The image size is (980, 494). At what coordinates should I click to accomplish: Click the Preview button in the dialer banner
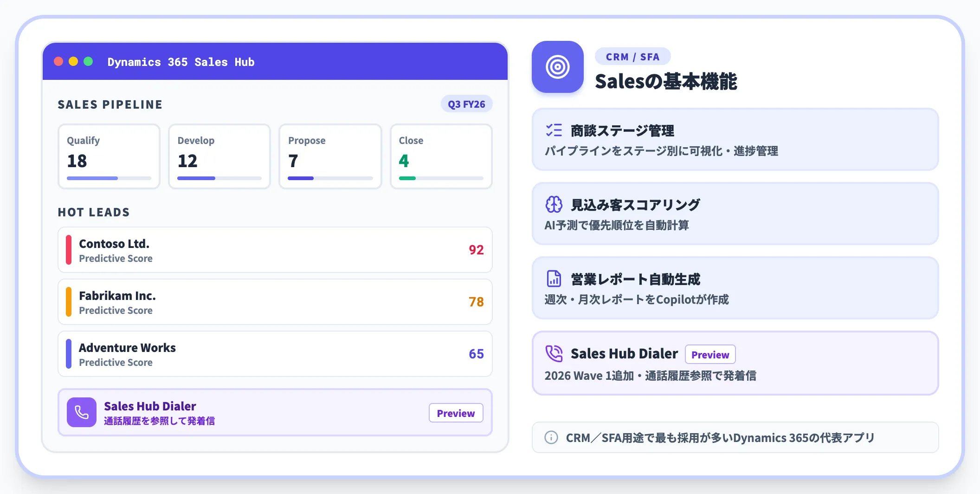[x=456, y=413]
